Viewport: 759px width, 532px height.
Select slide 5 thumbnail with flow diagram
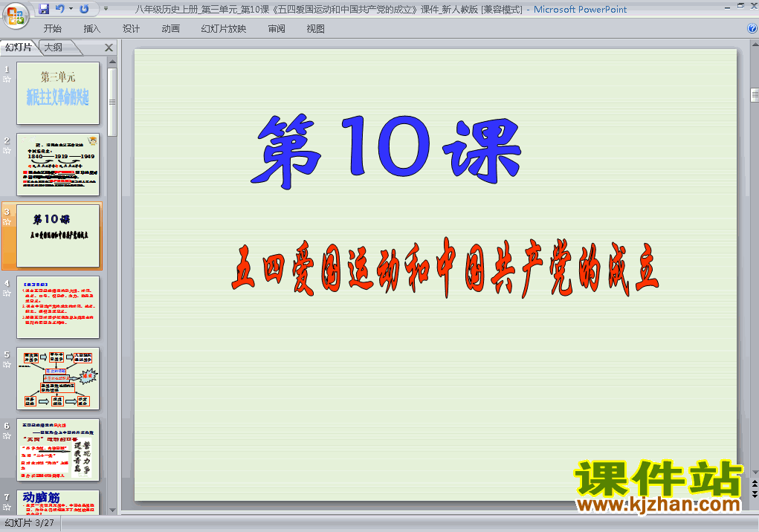pos(58,378)
